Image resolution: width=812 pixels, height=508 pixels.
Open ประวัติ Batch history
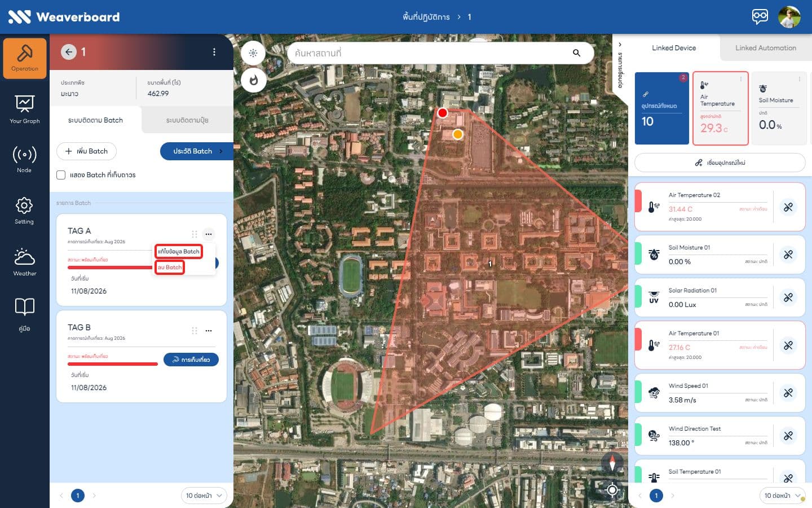(x=197, y=151)
